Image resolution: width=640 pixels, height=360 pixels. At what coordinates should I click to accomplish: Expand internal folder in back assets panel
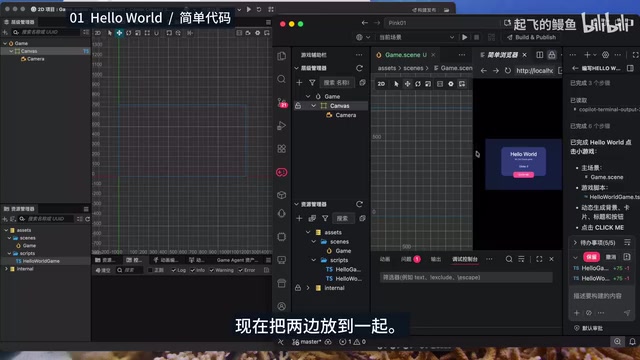coord(6,269)
